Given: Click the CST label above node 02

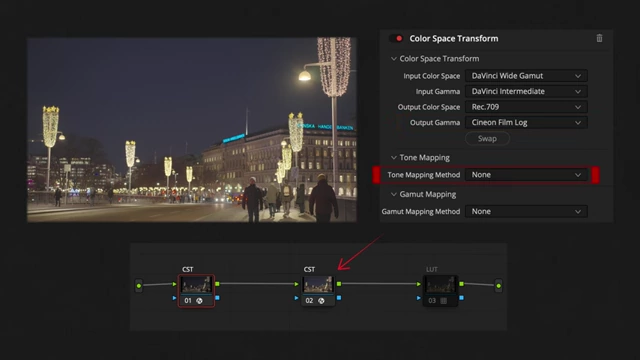Looking at the screenshot, I should pyautogui.click(x=309, y=269).
